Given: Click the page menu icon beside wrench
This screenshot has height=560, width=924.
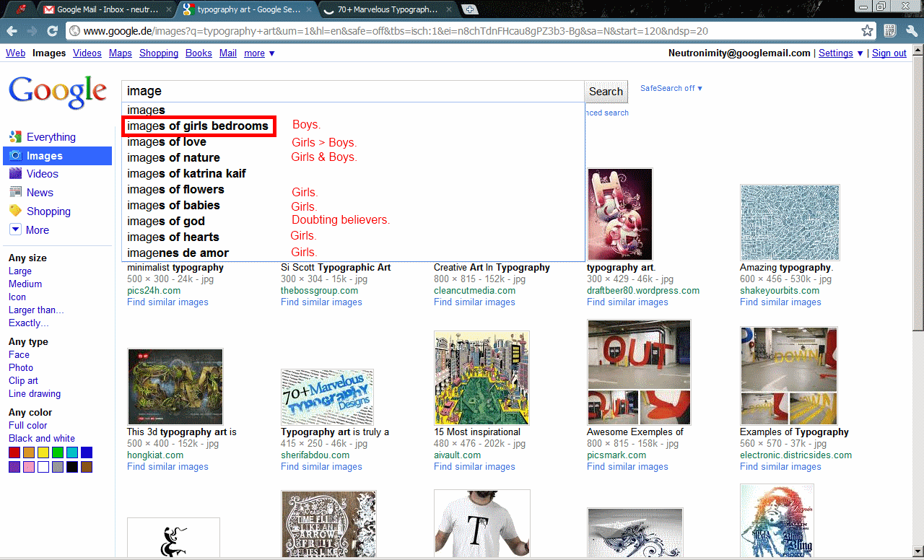Looking at the screenshot, I should click(x=890, y=31).
